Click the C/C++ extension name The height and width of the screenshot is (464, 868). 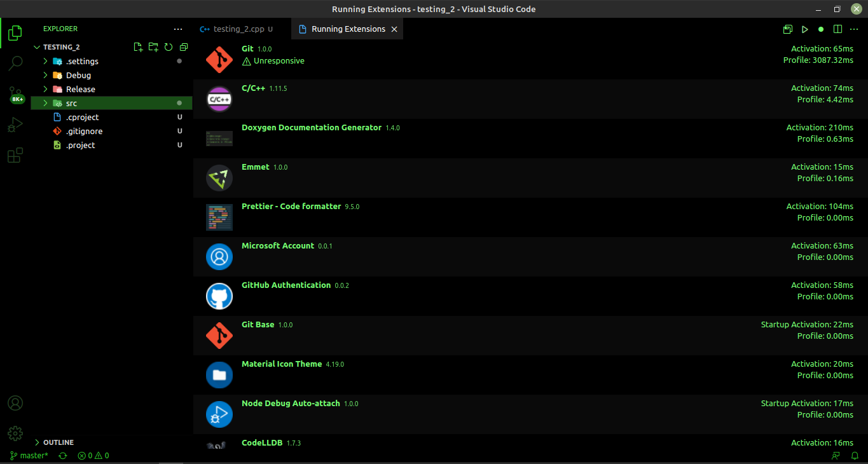pyautogui.click(x=253, y=88)
